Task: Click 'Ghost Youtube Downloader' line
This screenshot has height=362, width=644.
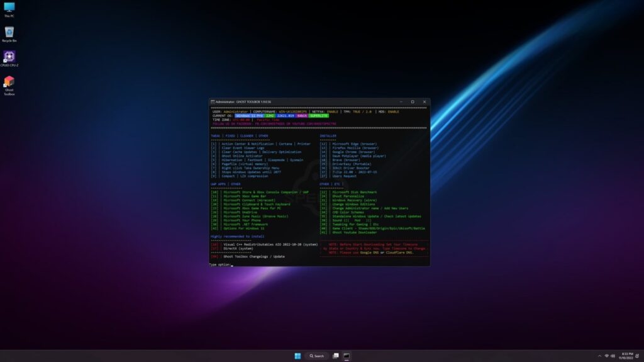Action: pos(348,232)
